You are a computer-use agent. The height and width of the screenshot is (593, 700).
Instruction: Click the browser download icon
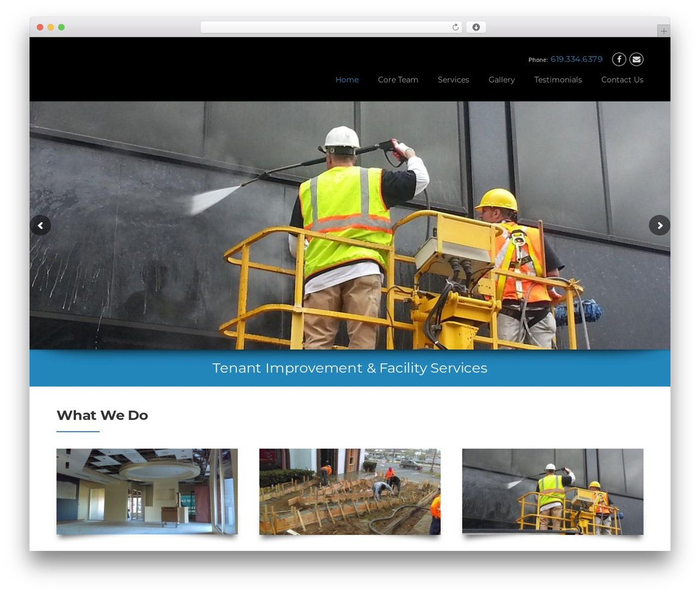point(476,27)
